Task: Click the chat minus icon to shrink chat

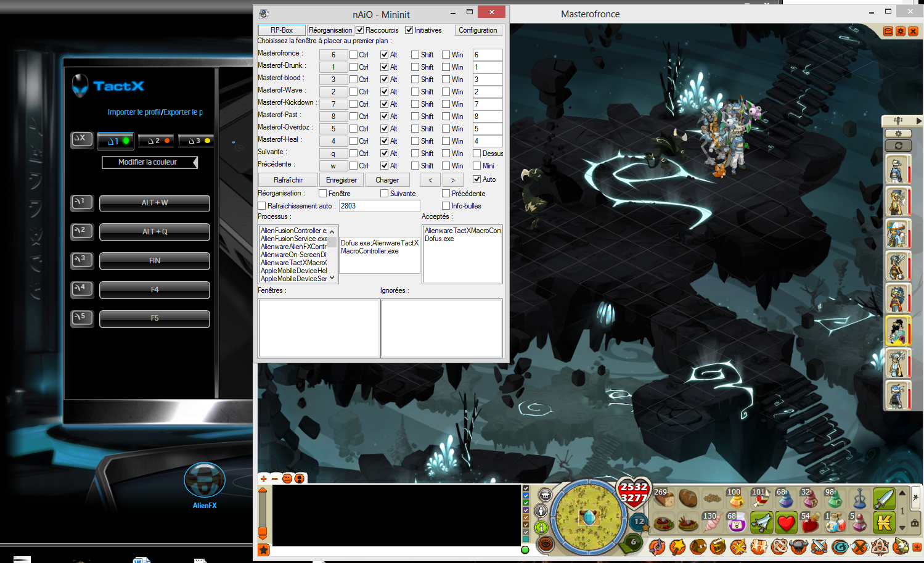Action: [x=274, y=479]
